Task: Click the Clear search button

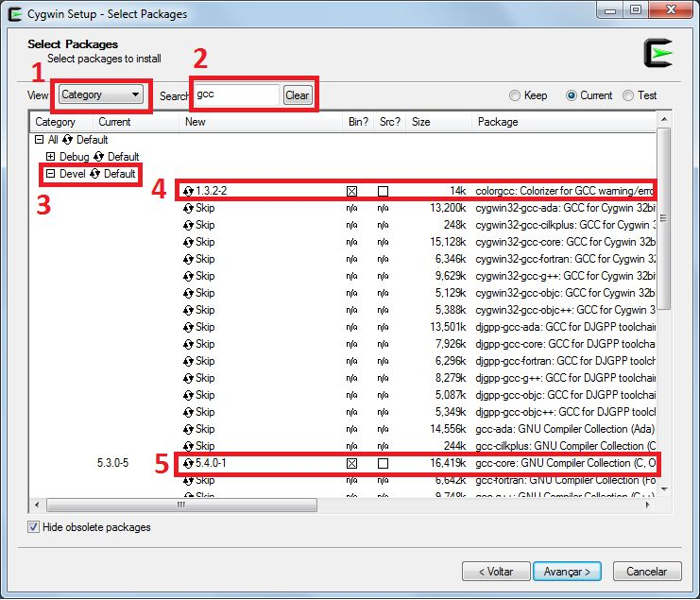Action: click(x=298, y=95)
